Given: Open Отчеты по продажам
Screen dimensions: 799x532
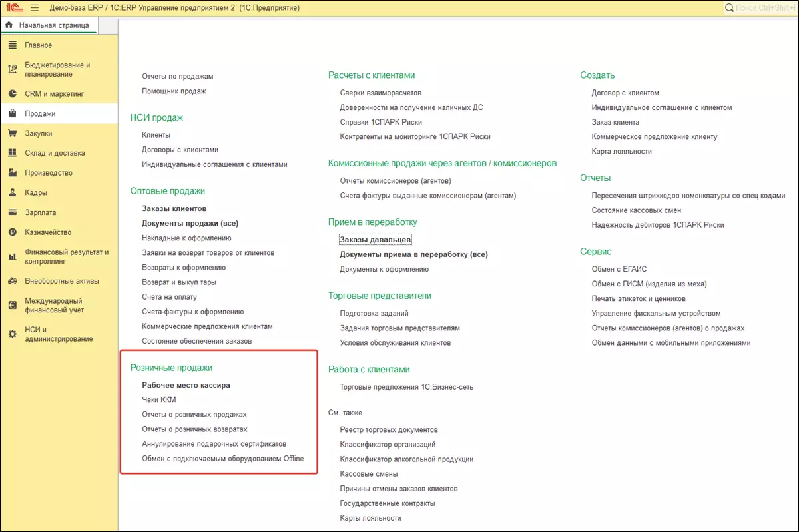Looking at the screenshot, I should coord(178,77).
